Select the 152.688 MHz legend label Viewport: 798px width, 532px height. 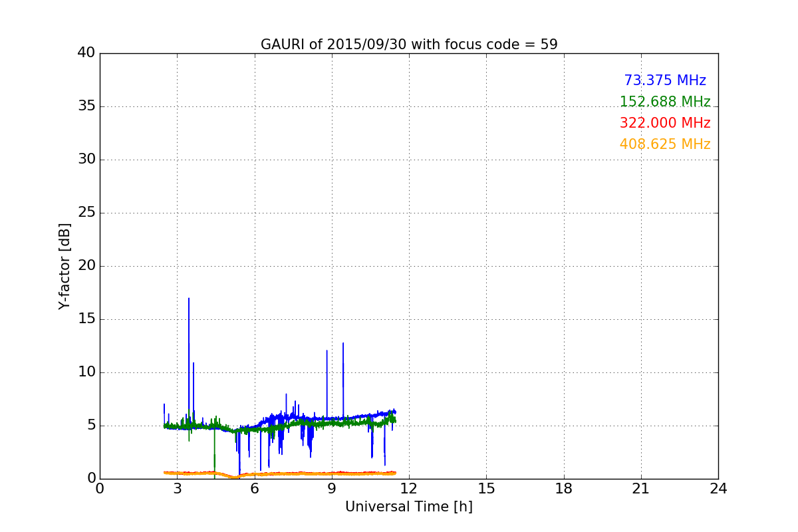(665, 102)
